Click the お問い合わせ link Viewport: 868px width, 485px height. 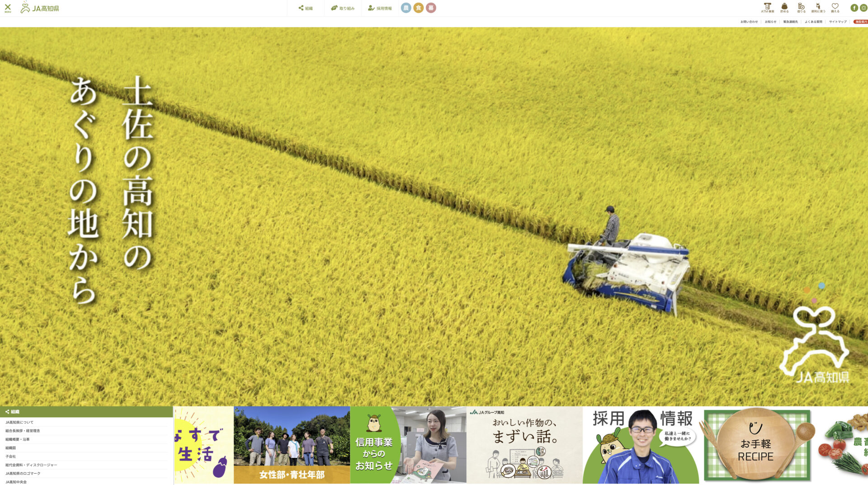pos(749,22)
